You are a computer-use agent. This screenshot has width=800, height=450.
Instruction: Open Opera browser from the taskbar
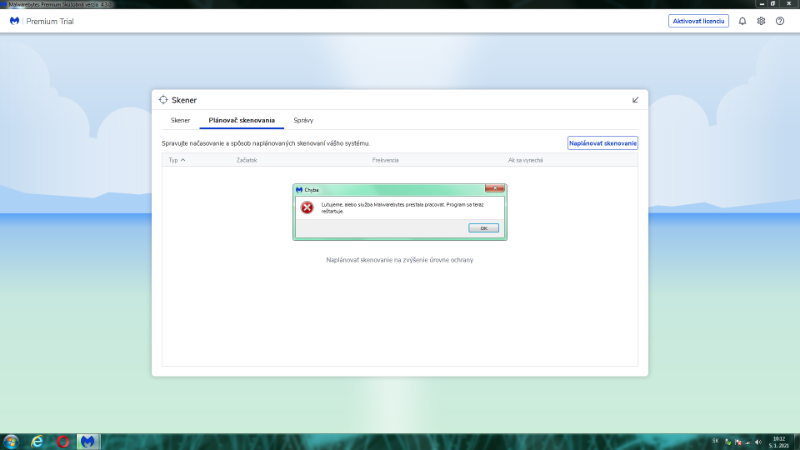(x=63, y=442)
